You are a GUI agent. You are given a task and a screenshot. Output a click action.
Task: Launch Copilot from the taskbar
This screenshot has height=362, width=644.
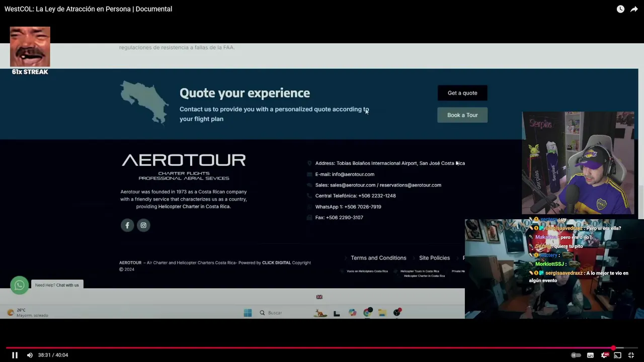click(x=352, y=313)
